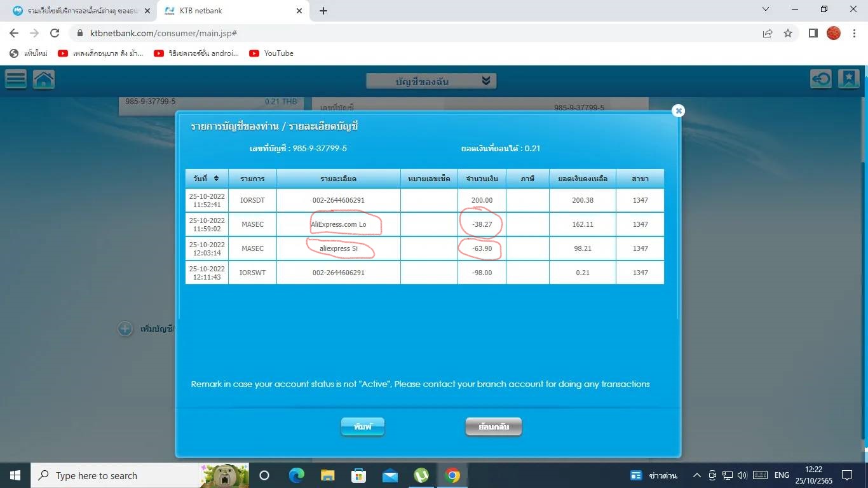Click the IORSWT transaction type cell

pyautogui.click(x=252, y=273)
